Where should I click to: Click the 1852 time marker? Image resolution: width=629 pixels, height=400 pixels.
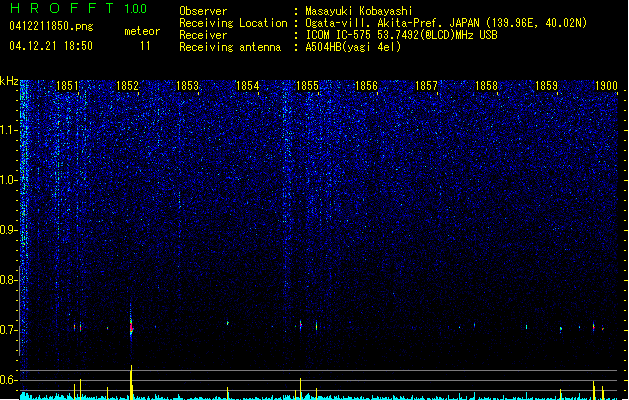tap(127, 85)
